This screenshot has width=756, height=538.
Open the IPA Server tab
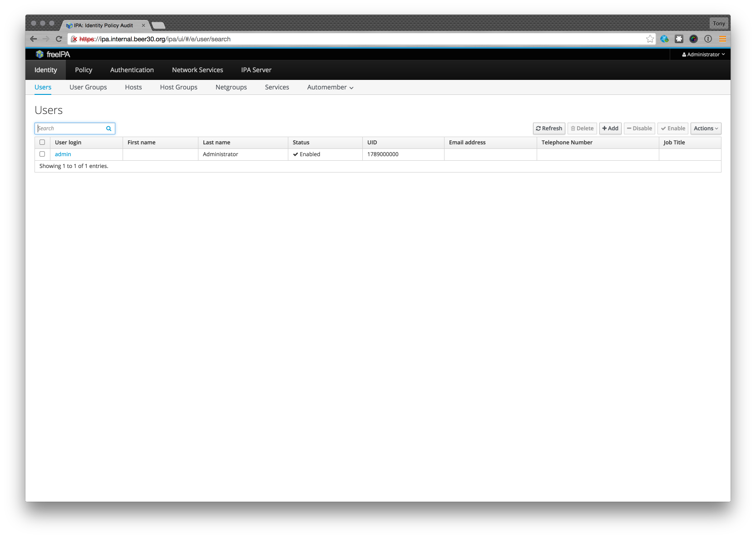pos(256,70)
